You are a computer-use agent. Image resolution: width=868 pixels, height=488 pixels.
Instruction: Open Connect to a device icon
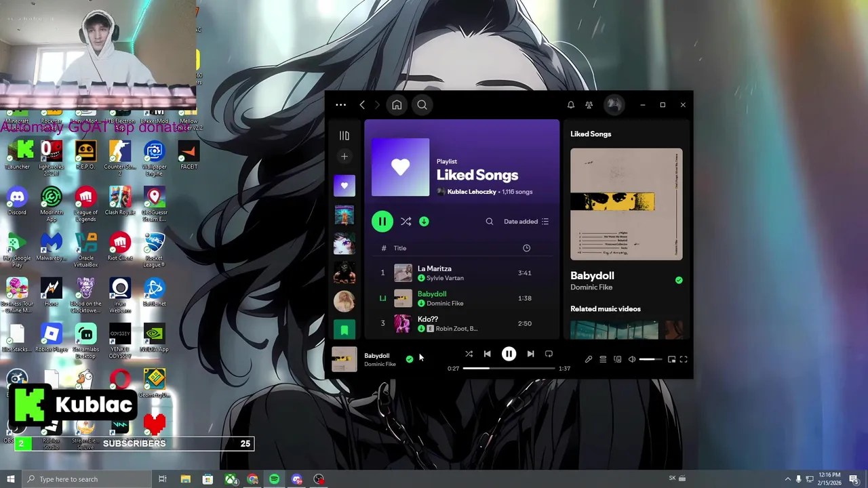pos(617,359)
